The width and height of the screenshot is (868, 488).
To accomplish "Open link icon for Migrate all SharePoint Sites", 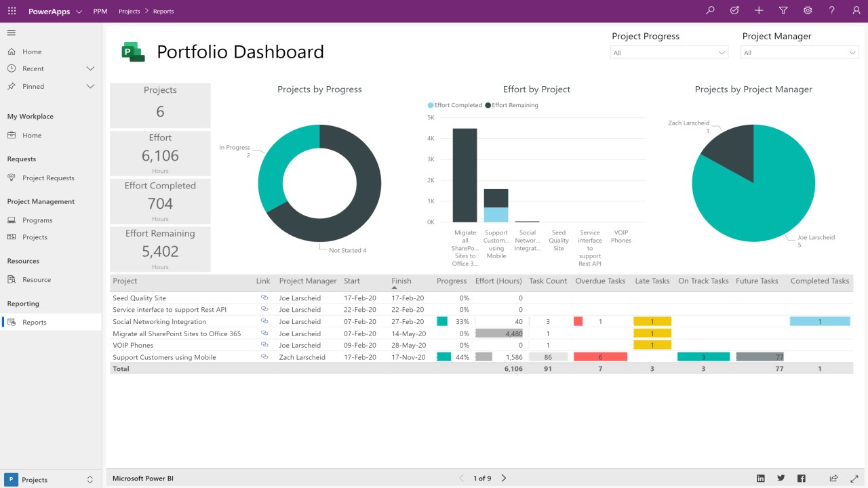I will click(x=264, y=333).
